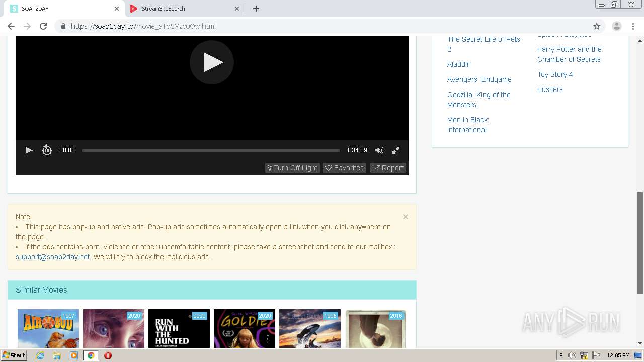Open the Action Center flag icon
The width and height of the screenshot is (644, 362).
(596, 355)
